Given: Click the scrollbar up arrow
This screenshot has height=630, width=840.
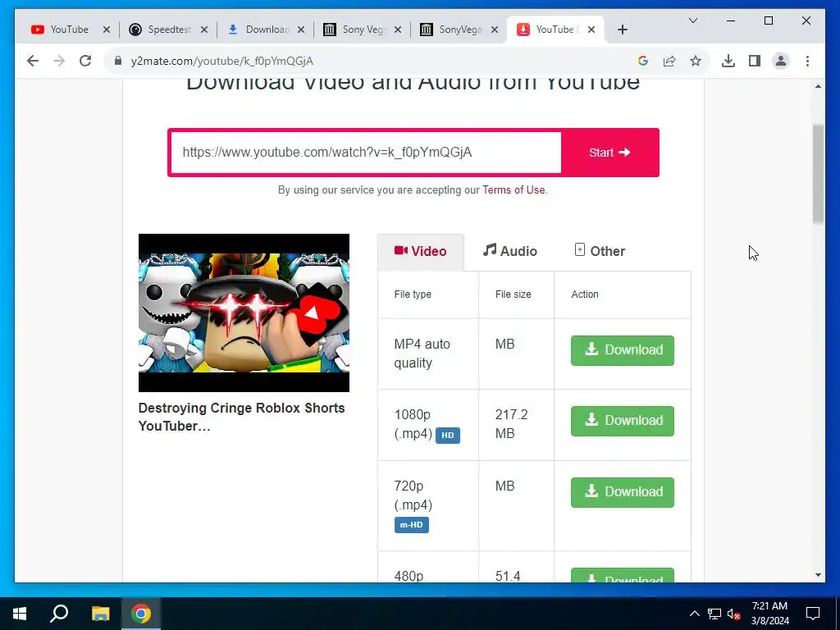Looking at the screenshot, I should (x=818, y=85).
